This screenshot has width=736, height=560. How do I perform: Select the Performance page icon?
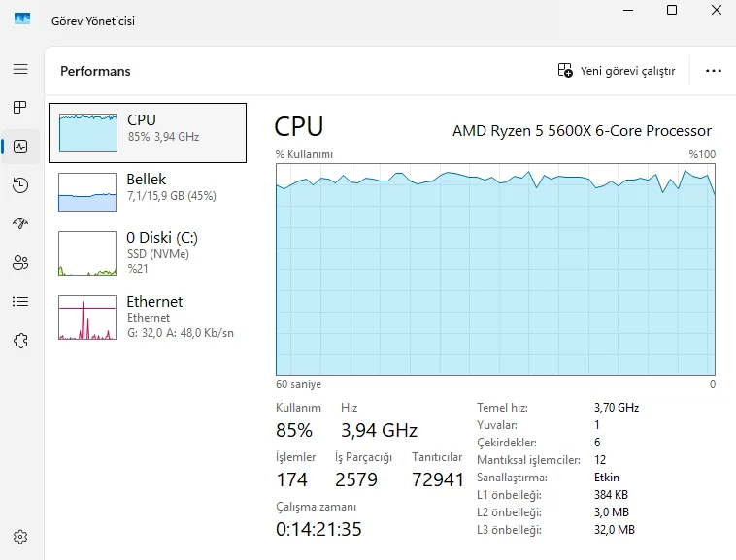(20, 147)
